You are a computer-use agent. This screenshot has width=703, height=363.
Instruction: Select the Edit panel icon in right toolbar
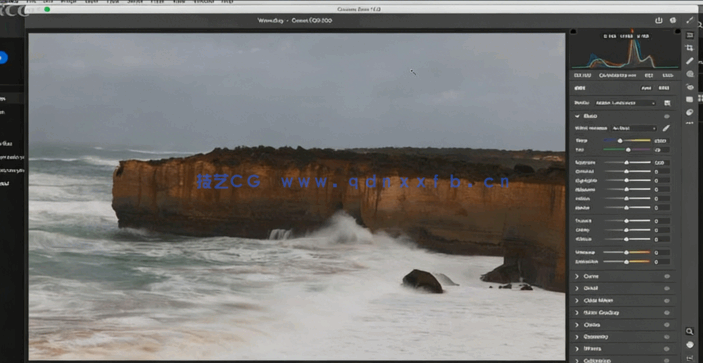coord(690,35)
